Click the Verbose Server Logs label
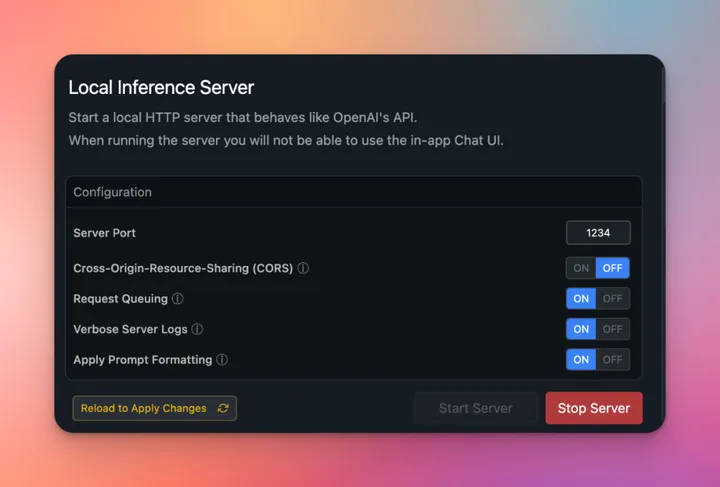This screenshot has width=720, height=487. [130, 330]
